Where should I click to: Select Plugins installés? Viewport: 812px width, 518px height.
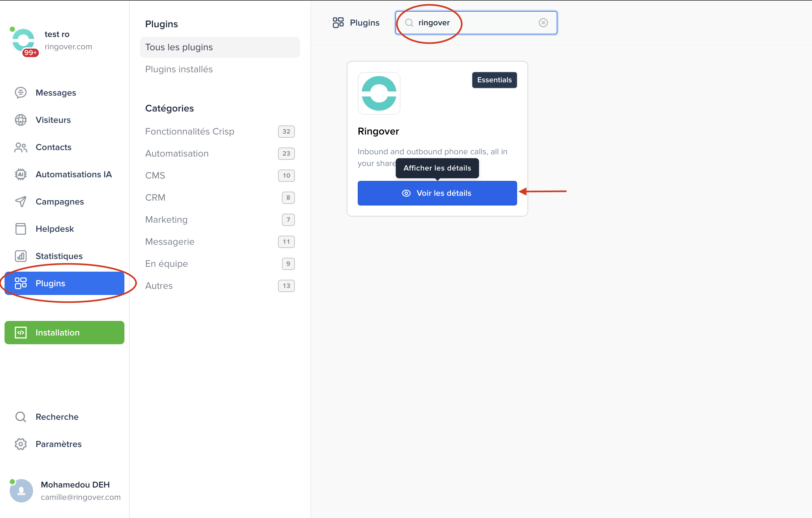coord(220,69)
